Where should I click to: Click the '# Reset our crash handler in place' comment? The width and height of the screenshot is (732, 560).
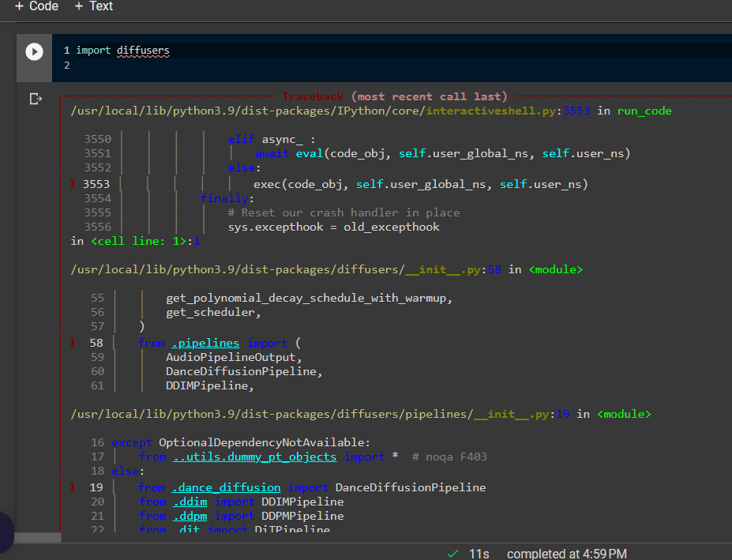click(343, 212)
